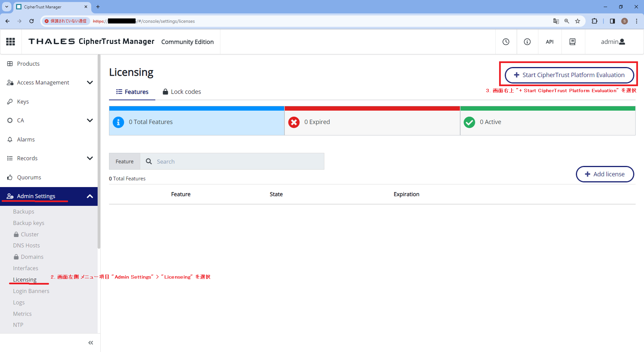644x352 pixels.
Task: Click the recent activity clock icon
Action: click(x=506, y=42)
